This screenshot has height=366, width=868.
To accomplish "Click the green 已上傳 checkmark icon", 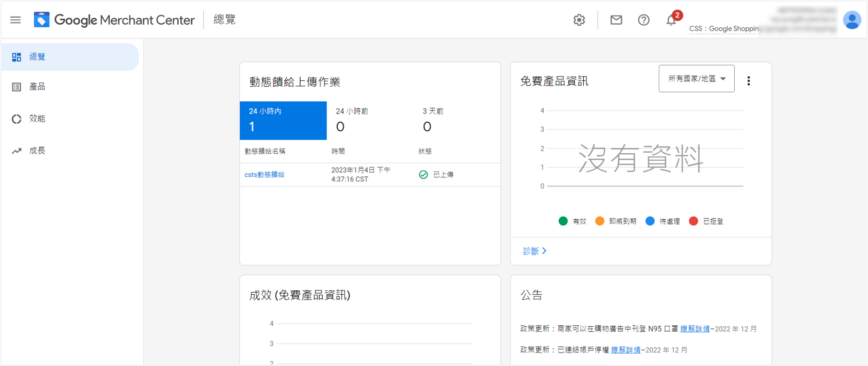I will click(423, 175).
